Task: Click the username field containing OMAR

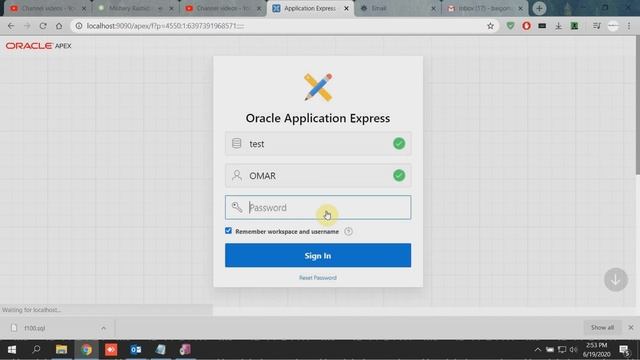Action: coord(318,176)
